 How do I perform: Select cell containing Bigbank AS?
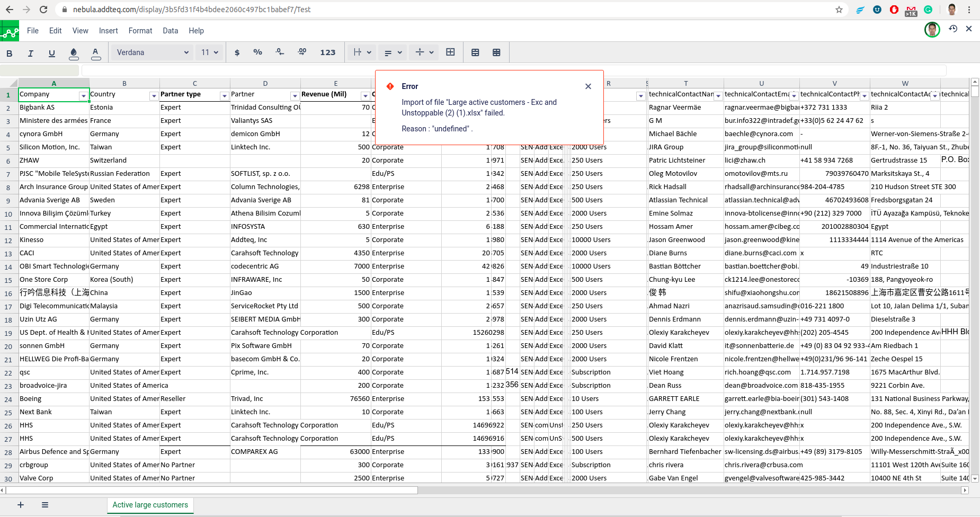tap(54, 108)
